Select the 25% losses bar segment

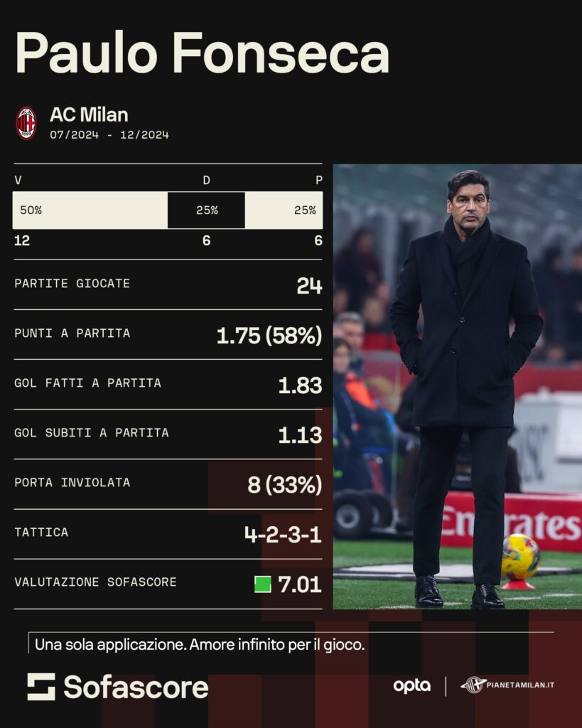coord(284,210)
